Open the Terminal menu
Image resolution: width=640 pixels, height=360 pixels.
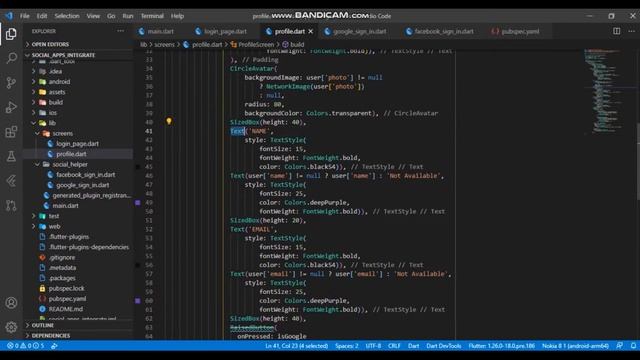click(x=152, y=16)
